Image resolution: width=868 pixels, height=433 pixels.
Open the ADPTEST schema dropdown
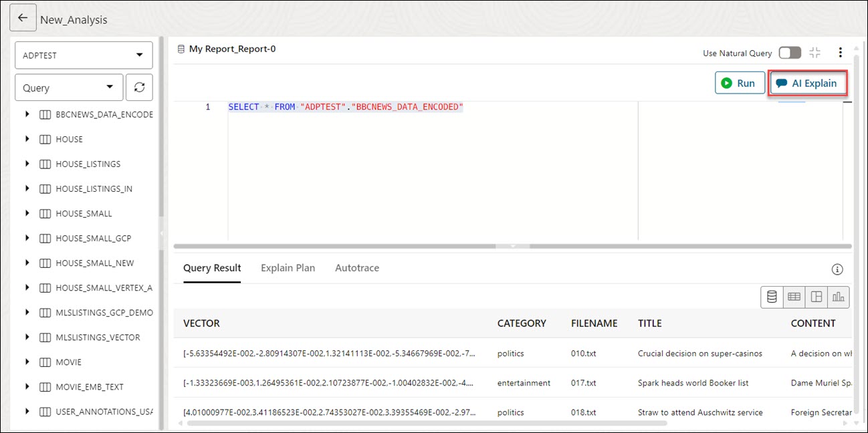(x=84, y=55)
